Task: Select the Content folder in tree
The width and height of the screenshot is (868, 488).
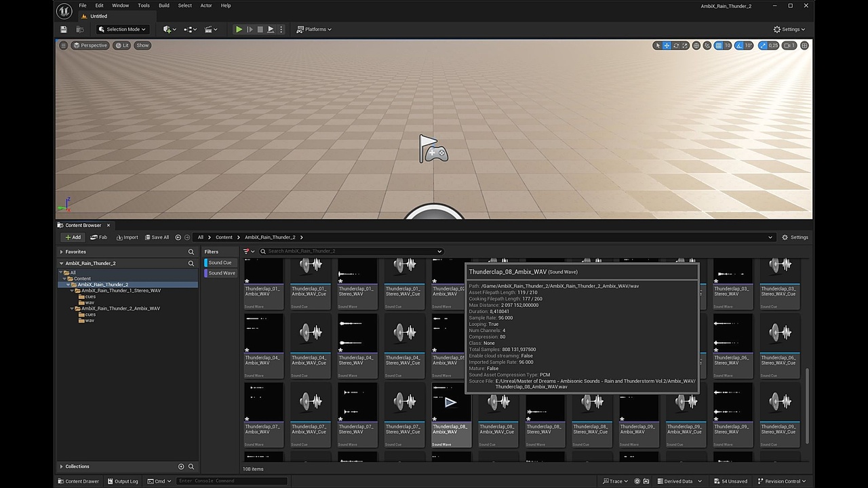Action: tap(82, 279)
